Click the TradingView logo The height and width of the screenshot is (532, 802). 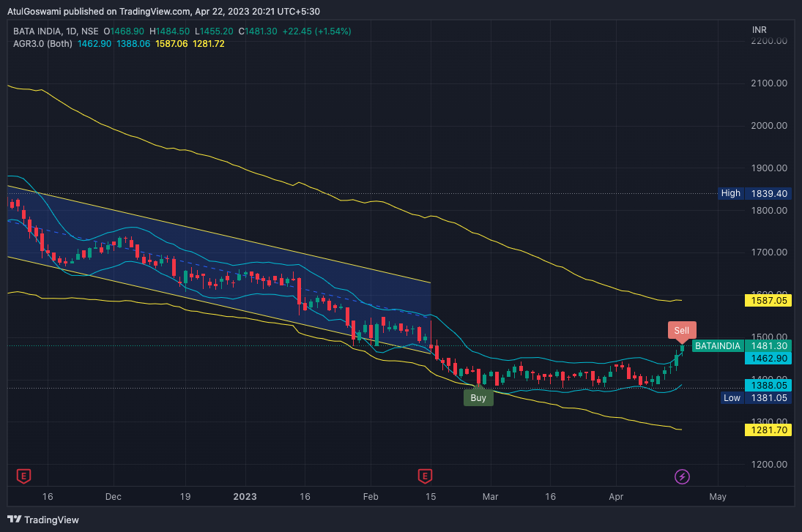click(43, 520)
